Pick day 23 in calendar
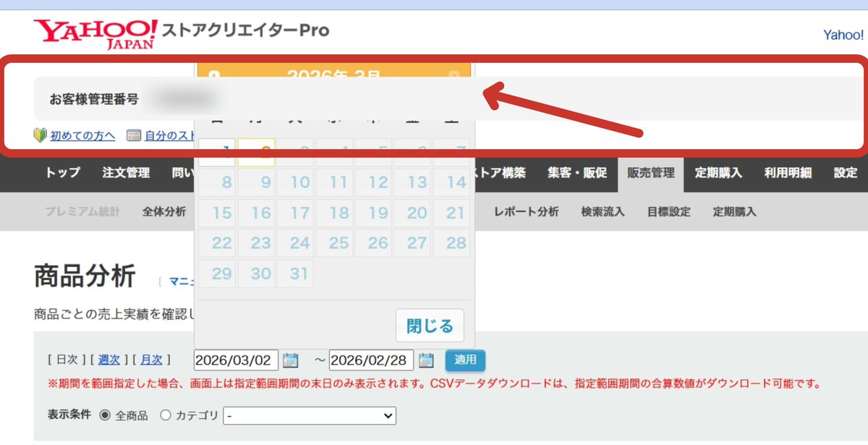 click(256, 243)
